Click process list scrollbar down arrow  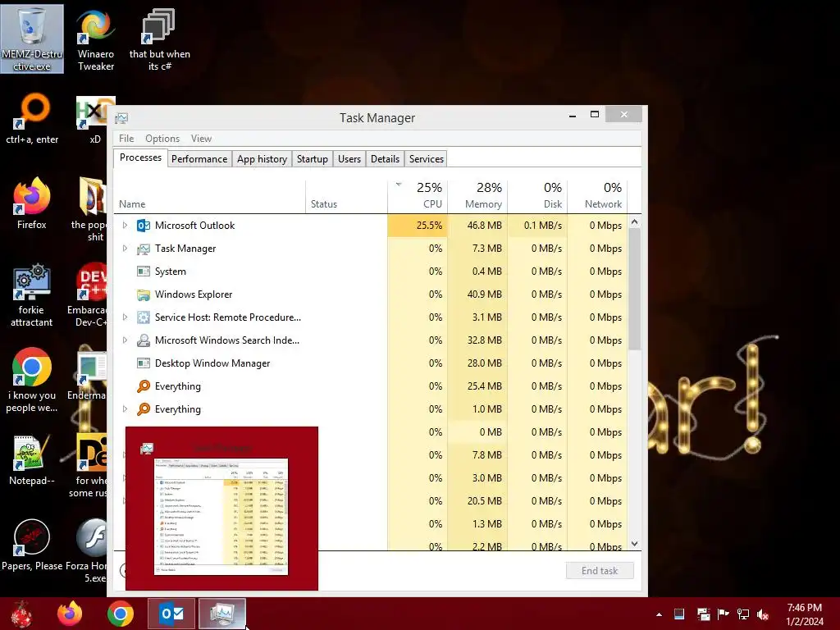point(634,544)
